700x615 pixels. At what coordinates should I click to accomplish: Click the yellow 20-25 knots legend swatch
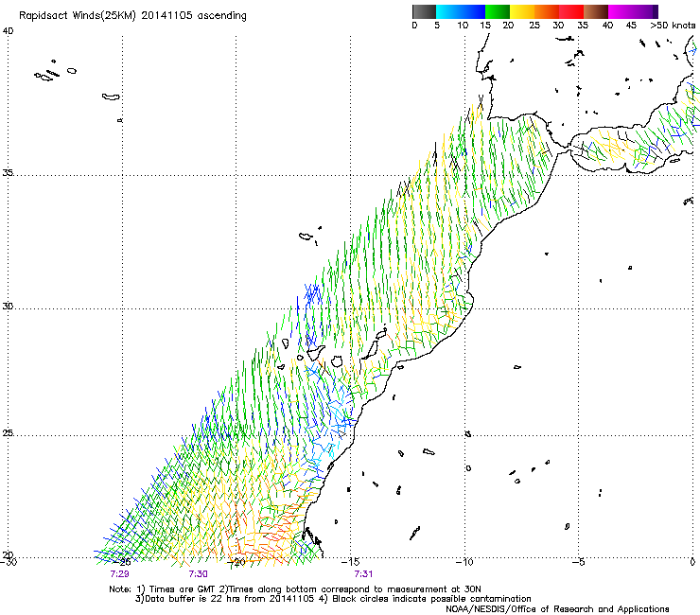[x=522, y=11]
